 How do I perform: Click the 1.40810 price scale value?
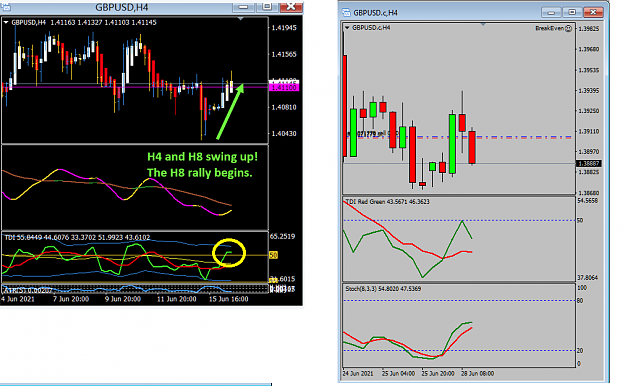pyautogui.click(x=284, y=107)
